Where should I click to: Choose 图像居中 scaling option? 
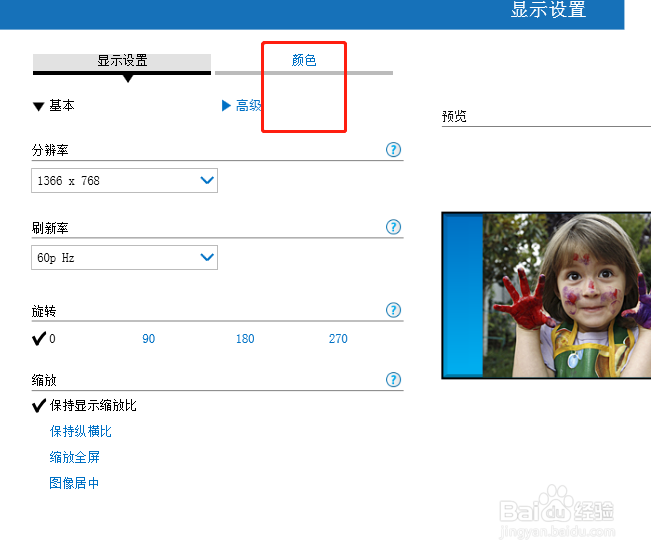point(74,483)
